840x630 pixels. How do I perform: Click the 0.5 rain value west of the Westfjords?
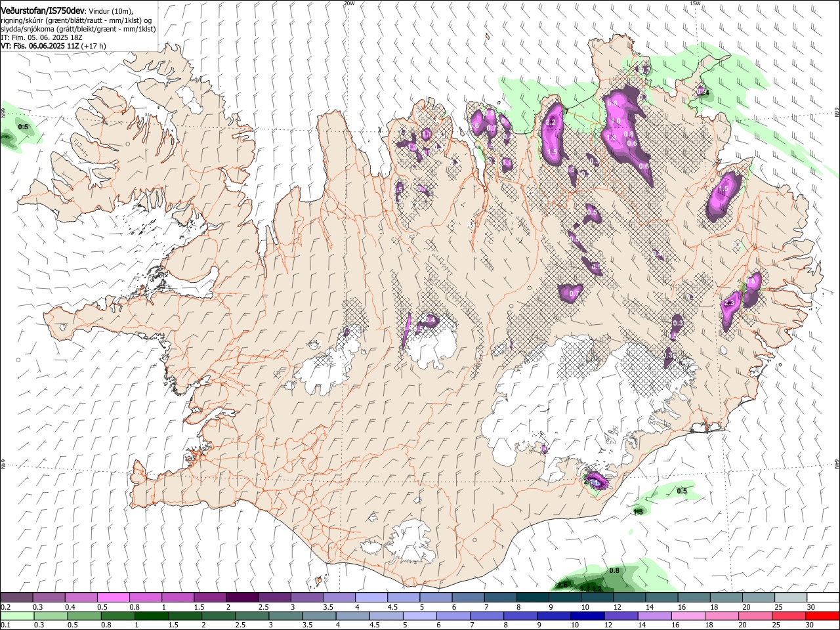pos(23,127)
